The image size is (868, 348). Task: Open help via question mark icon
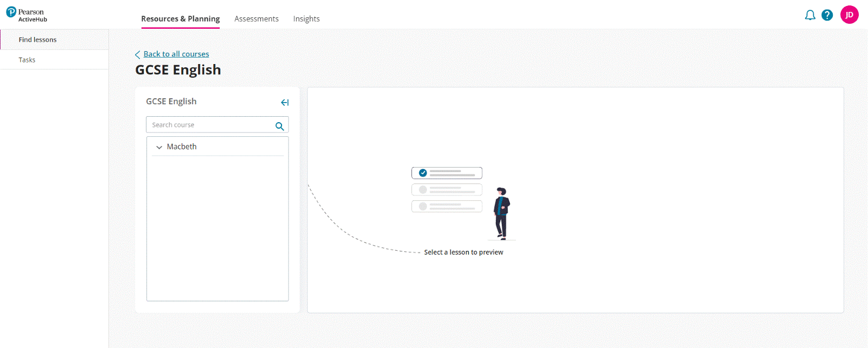(827, 15)
